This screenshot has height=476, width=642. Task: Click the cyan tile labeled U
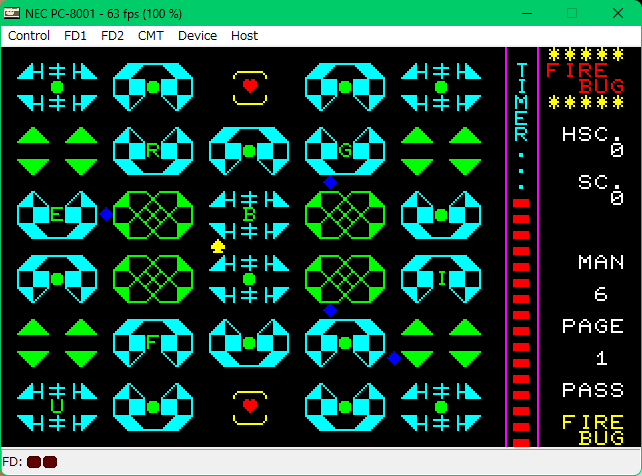pyautogui.click(x=57, y=407)
